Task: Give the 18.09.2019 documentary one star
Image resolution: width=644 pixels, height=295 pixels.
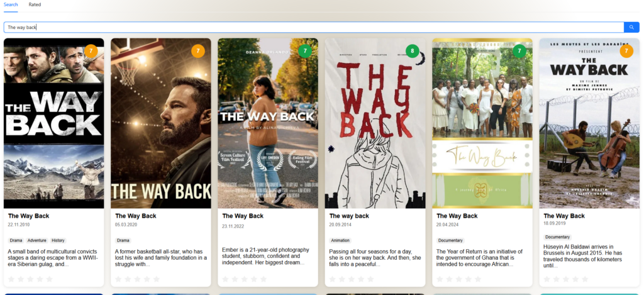Action: (547, 279)
